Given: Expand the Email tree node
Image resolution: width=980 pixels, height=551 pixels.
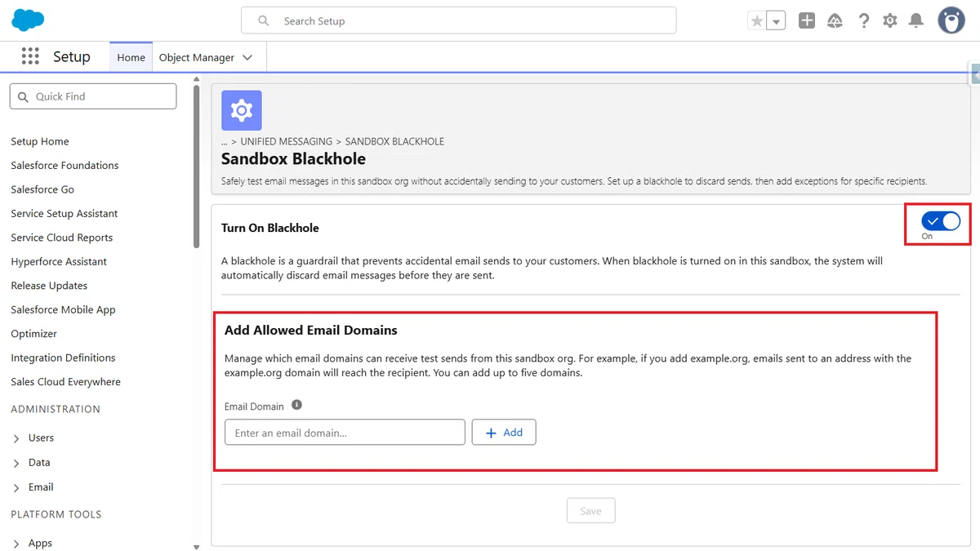Looking at the screenshot, I should click(x=16, y=487).
